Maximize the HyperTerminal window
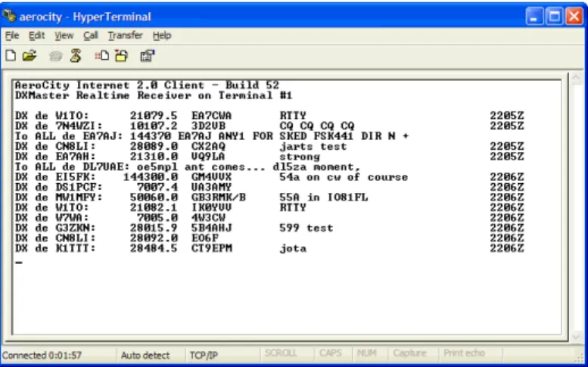Viewport: 588px width, 367px height. [x=555, y=17]
